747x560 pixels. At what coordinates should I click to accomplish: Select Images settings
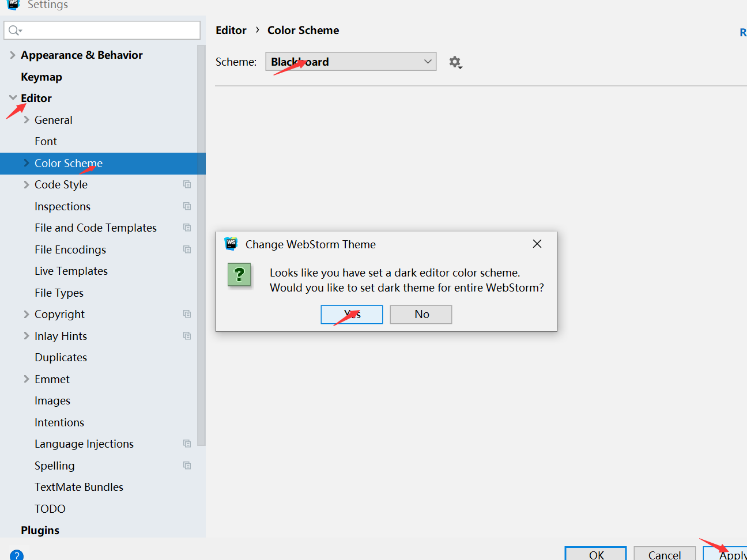[52, 400]
